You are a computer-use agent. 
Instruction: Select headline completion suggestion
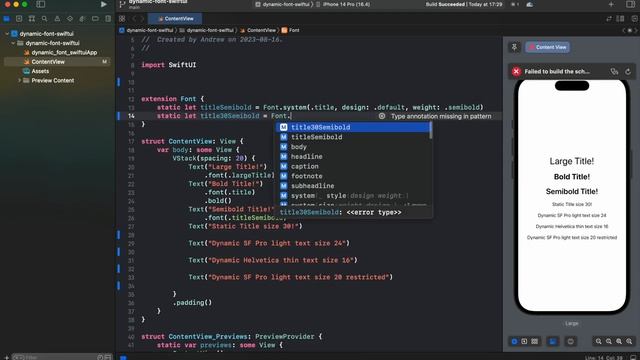(x=353, y=157)
